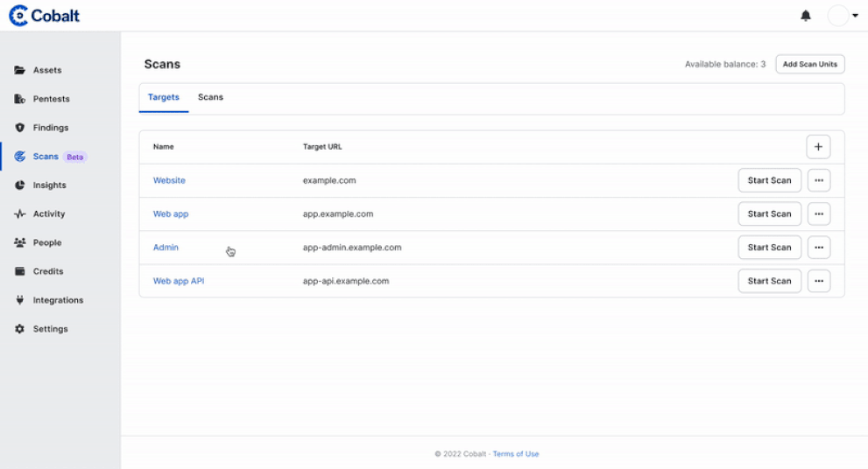Viewport: 868px width, 469px height.
Task: Open Activity pulse icon in sidebar
Action: [19, 214]
